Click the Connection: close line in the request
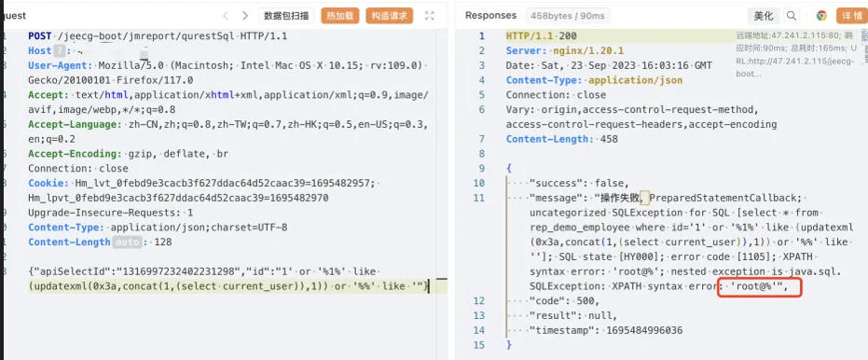 tap(78, 169)
